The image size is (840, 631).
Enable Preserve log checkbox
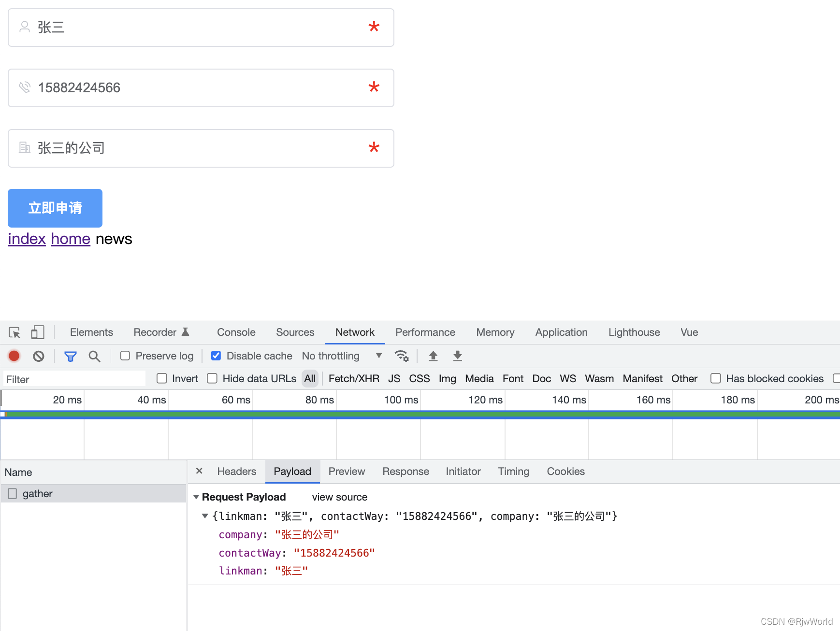125,356
